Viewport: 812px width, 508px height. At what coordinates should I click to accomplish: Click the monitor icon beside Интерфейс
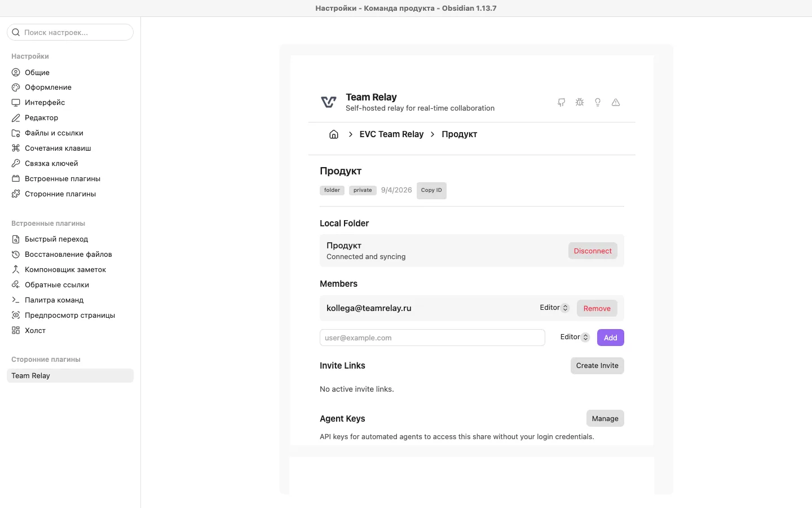click(x=16, y=103)
